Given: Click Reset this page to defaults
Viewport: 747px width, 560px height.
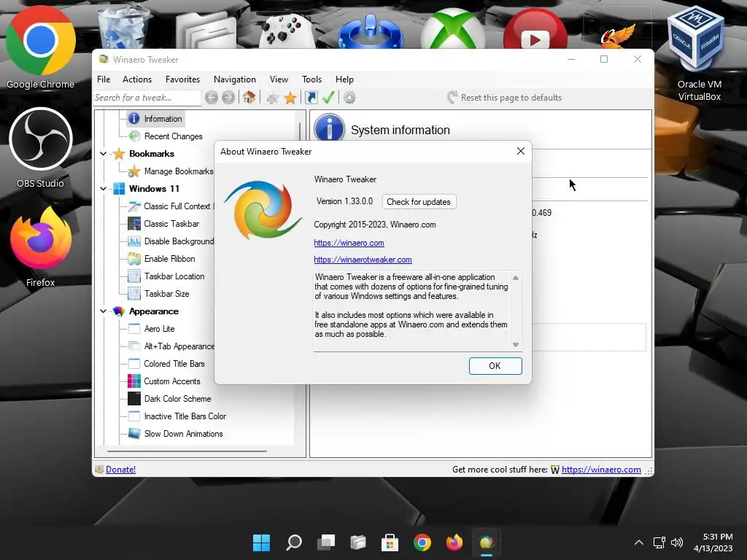Looking at the screenshot, I should (505, 98).
